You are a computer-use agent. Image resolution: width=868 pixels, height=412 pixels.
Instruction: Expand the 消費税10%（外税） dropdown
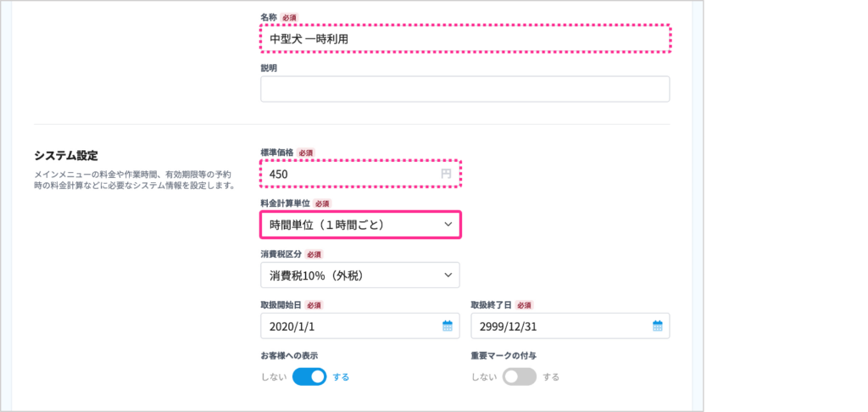click(x=360, y=275)
